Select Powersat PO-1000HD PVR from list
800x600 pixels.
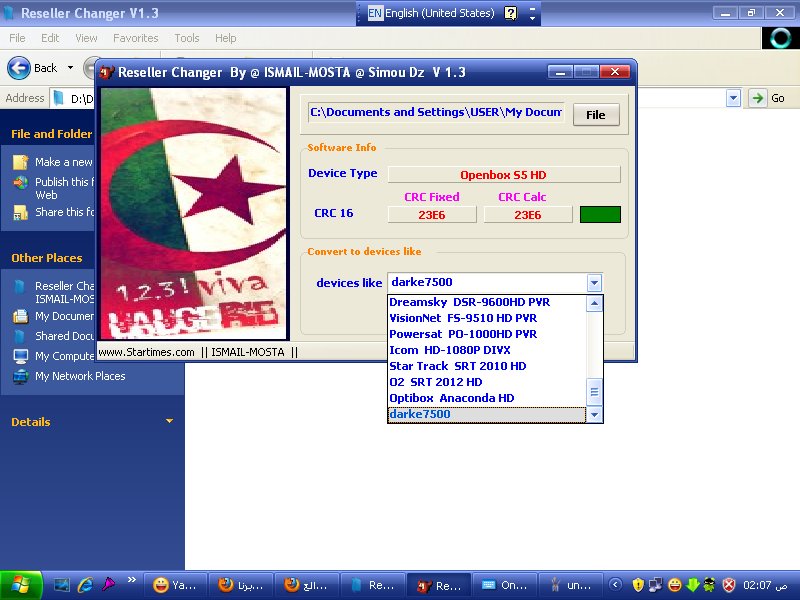coord(487,334)
